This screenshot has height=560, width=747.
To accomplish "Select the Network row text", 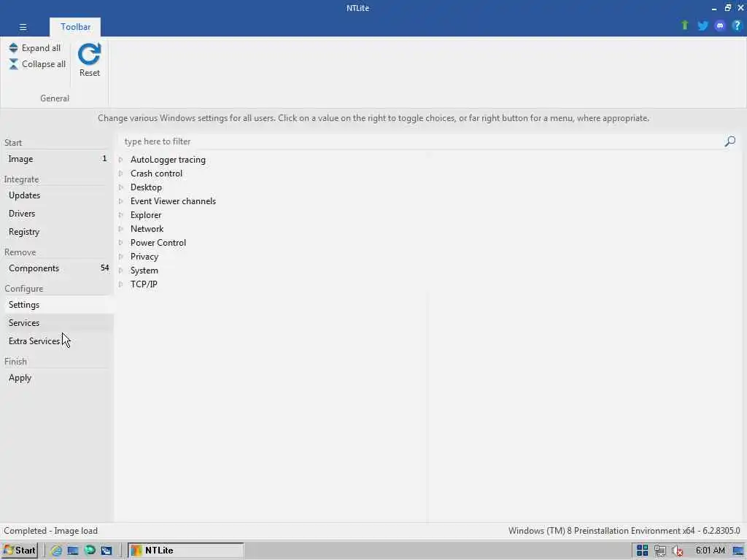I will (x=147, y=228).
